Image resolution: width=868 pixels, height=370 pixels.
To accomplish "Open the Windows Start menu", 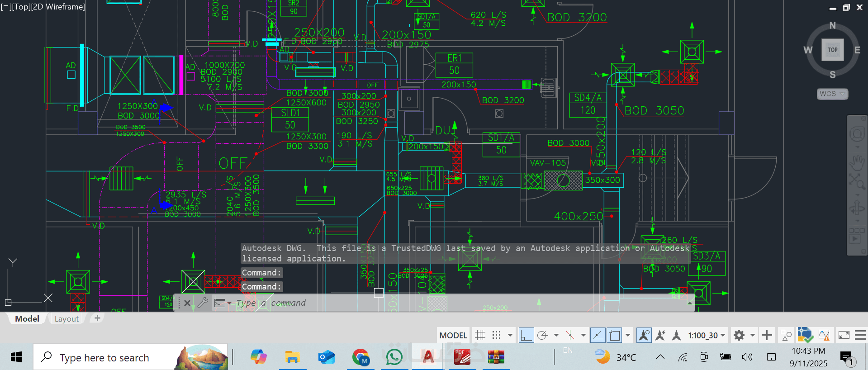I will point(16,357).
